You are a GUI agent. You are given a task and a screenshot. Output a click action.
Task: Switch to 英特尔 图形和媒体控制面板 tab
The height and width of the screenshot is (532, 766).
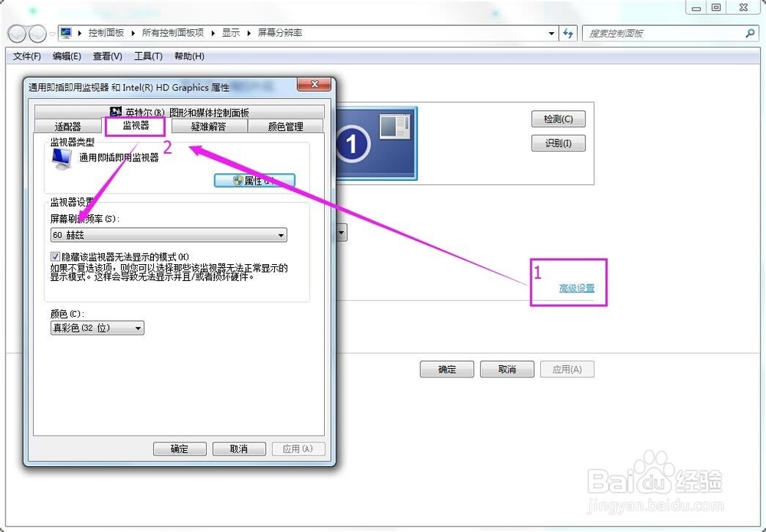point(180,113)
